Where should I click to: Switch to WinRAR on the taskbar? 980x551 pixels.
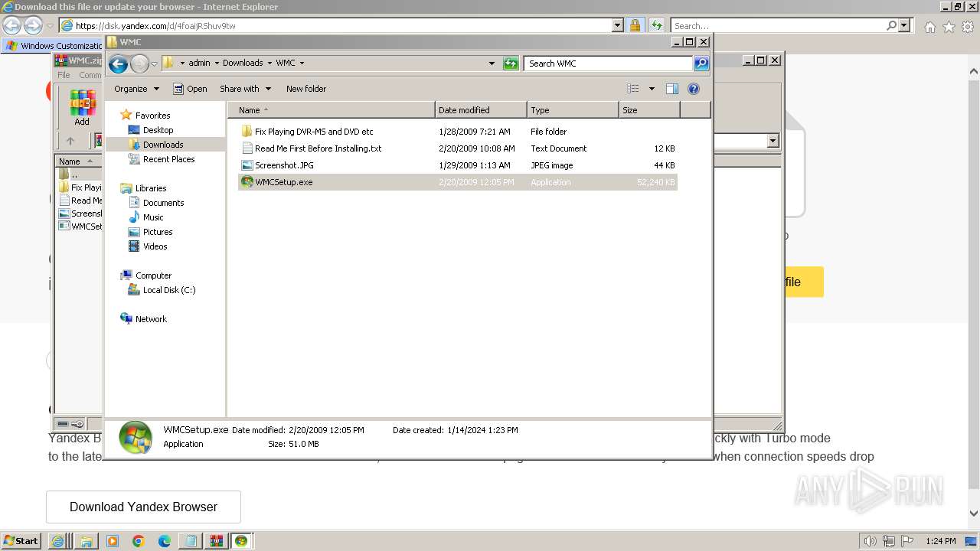(x=216, y=540)
